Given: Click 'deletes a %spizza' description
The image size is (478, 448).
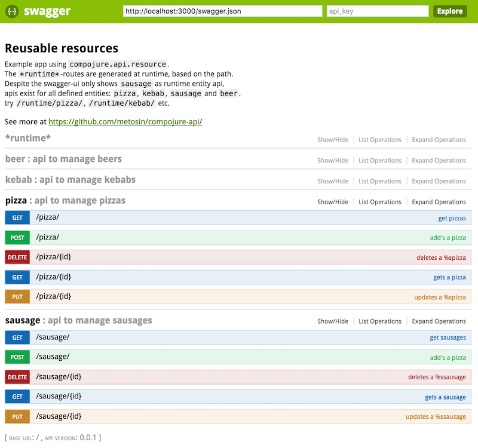Looking at the screenshot, I should point(441,258).
